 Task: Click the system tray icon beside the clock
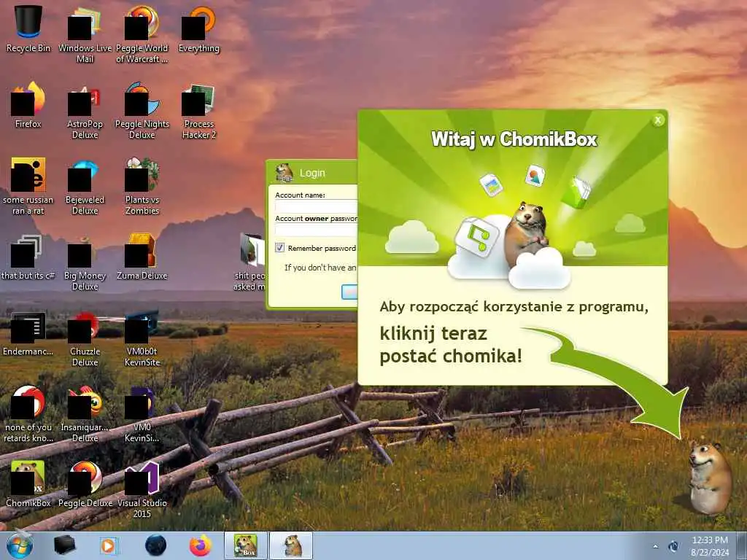[x=673, y=546]
